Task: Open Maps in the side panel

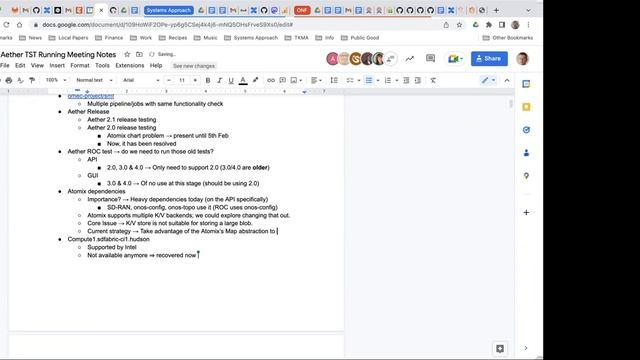Action: [x=526, y=176]
